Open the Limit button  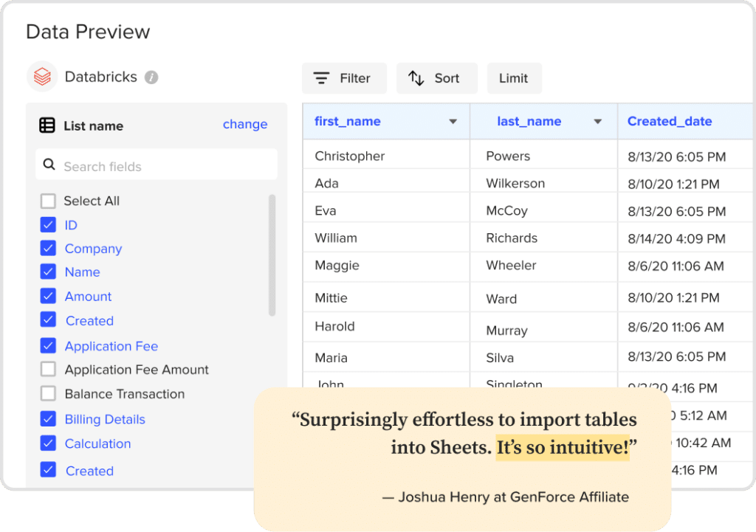(x=514, y=78)
